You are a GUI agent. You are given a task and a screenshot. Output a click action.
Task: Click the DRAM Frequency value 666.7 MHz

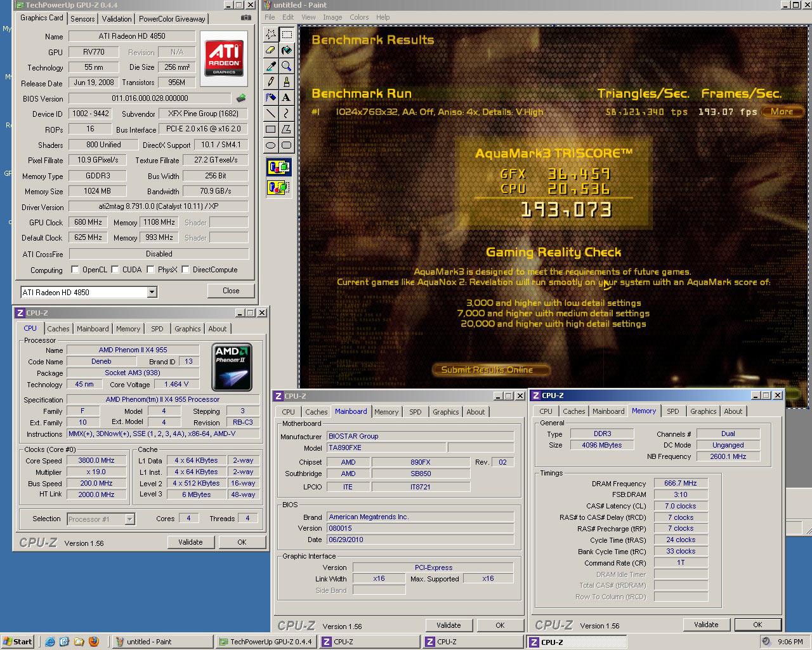click(681, 483)
